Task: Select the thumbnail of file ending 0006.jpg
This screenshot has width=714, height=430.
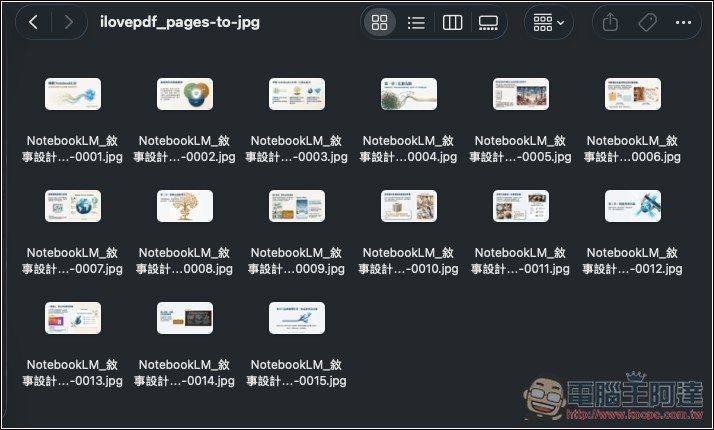Action: pos(633,94)
